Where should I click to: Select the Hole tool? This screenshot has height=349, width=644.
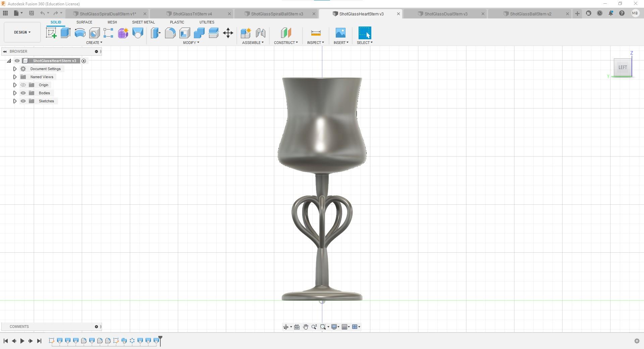(94, 33)
